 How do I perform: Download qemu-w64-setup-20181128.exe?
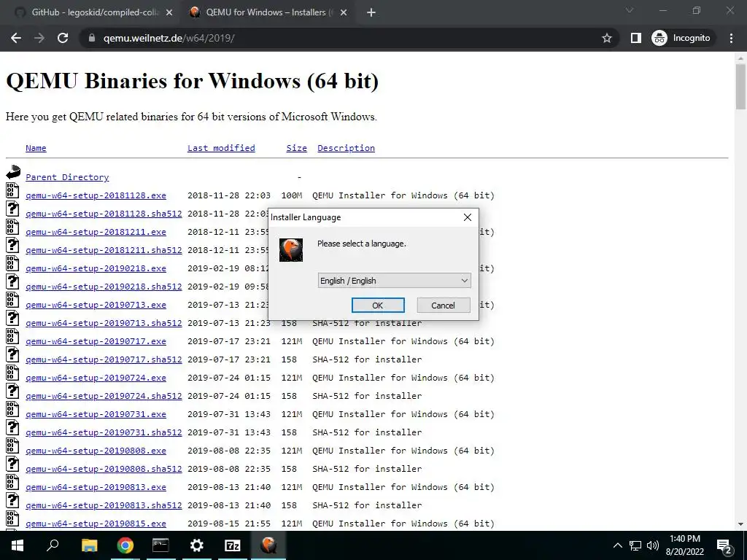tap(96, 195)
